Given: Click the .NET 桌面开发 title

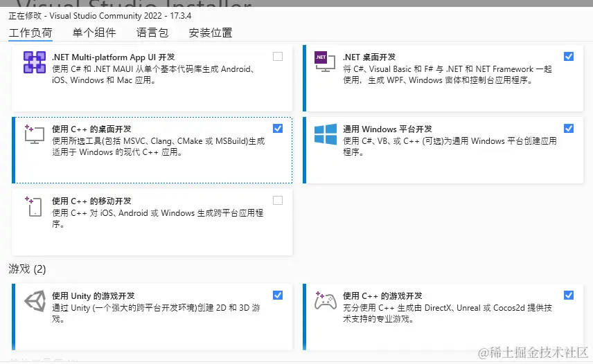Looking at the screenshot, I should point(369,57).
